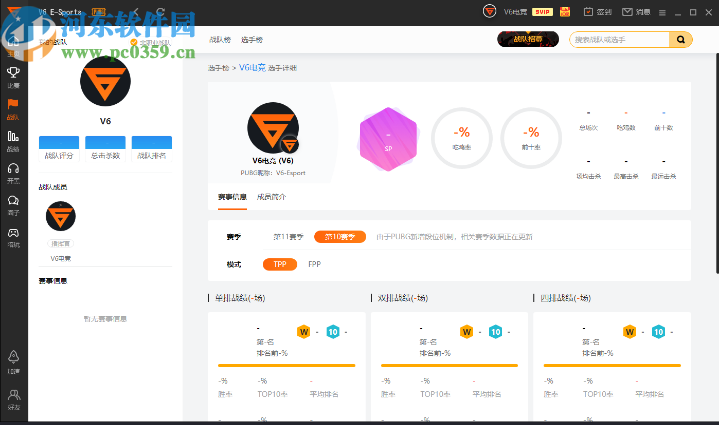
Task: Click the Team Score (战队评分) stat card
Action: pos(59,149)
